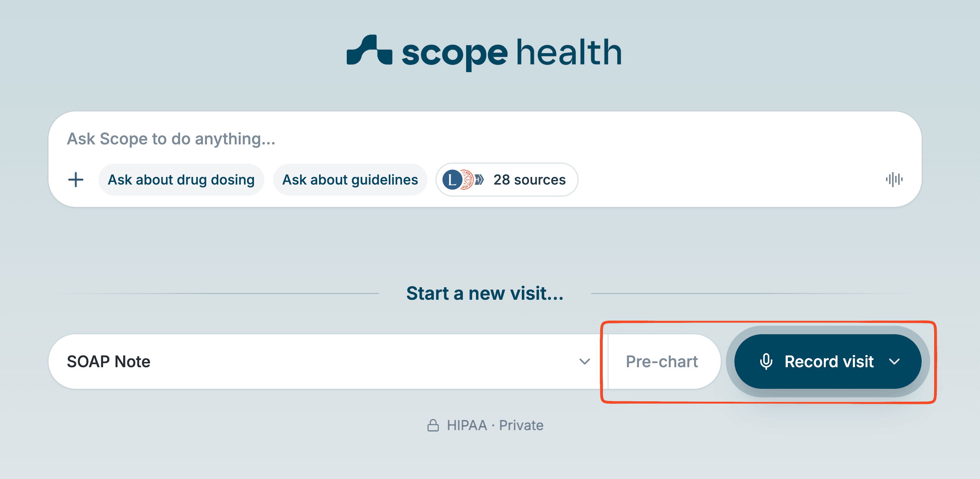Click the blue chevron source icon
This screenshot has height=479, width=980.
(480, 180)
